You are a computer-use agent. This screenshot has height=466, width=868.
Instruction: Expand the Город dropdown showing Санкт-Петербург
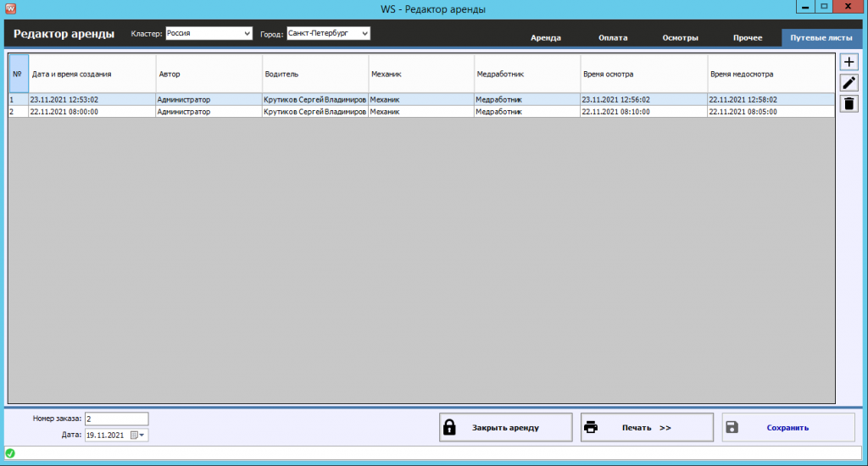pos(364,33)
